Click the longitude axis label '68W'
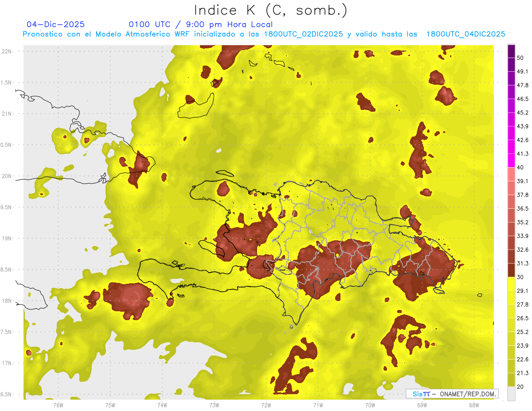This screenshot has height=411, width=532. pyautogui.click(x=474, y=405)
